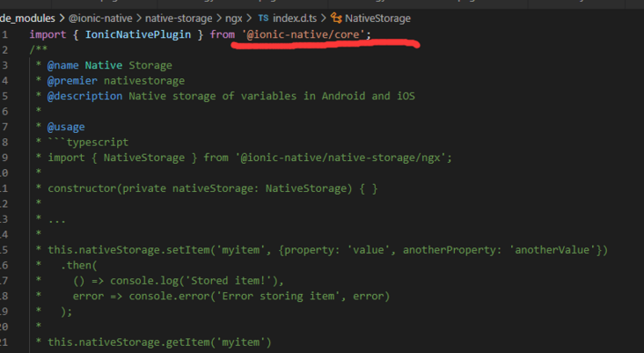Open the de_modules breadcrumb folder
The image size is (644, 353).
(27, 18)
